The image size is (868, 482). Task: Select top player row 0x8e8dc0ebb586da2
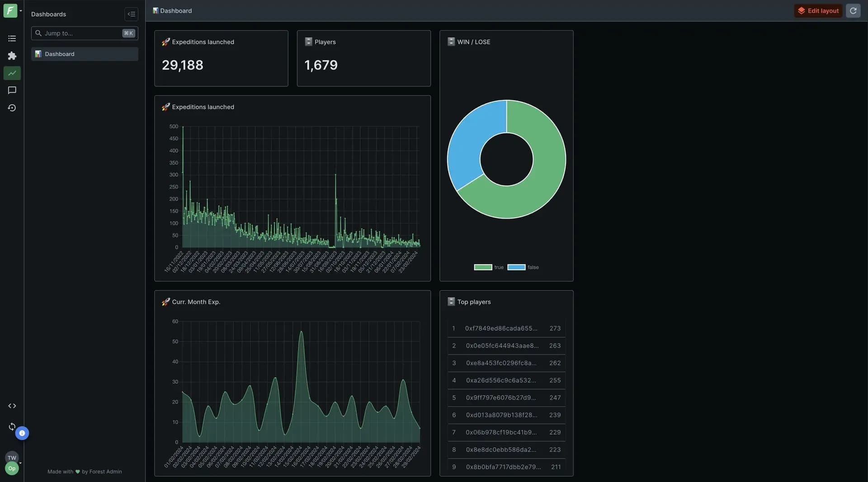(x=506, y=450)
